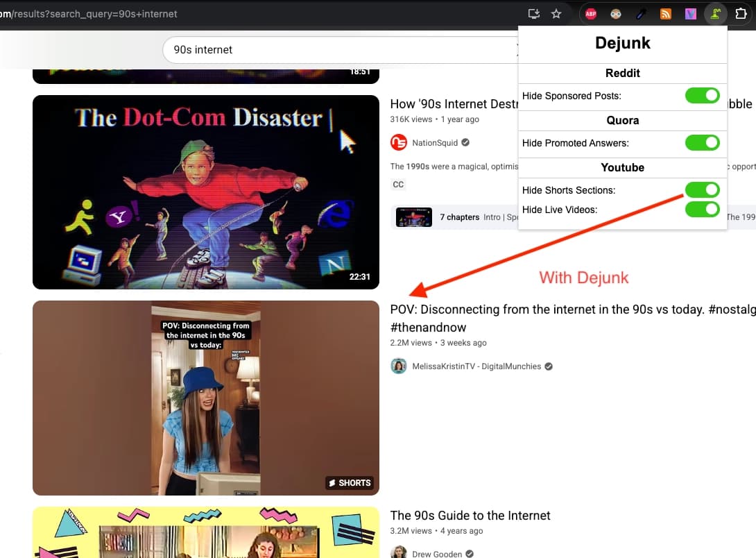Disable Hide Sponsored Posts for Reddit
The height and width of the screenshot is (558, 756).
click(703, 96)
